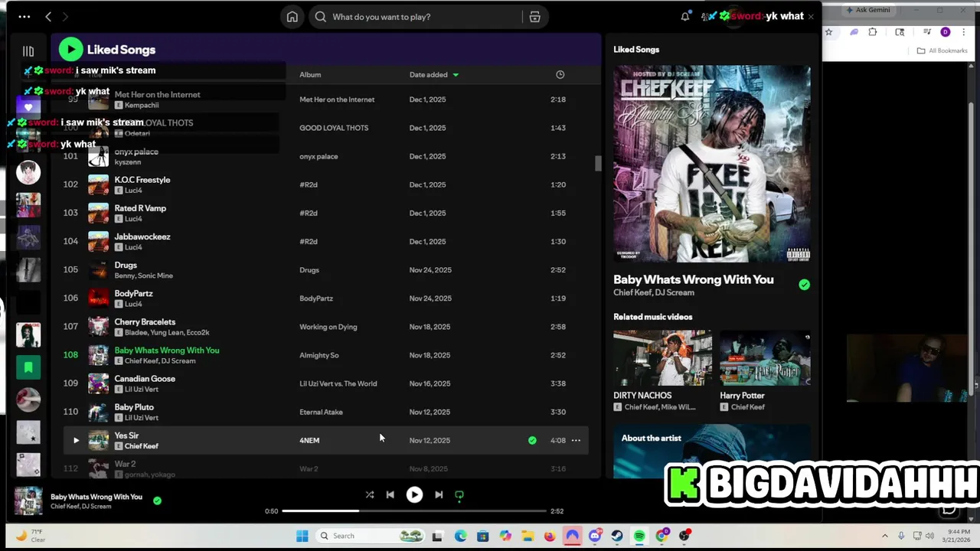Image resolution: width=980 pixels, height=551 pixels.
Task: Sort by Album column header
Action: coord(310,75)
